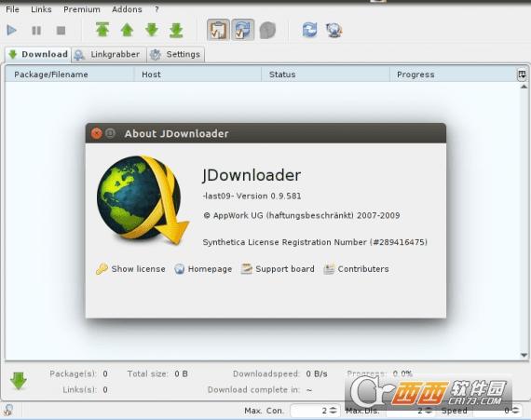
Task: Click the Total size 0 B value
Action: click(x=181, y=374)
